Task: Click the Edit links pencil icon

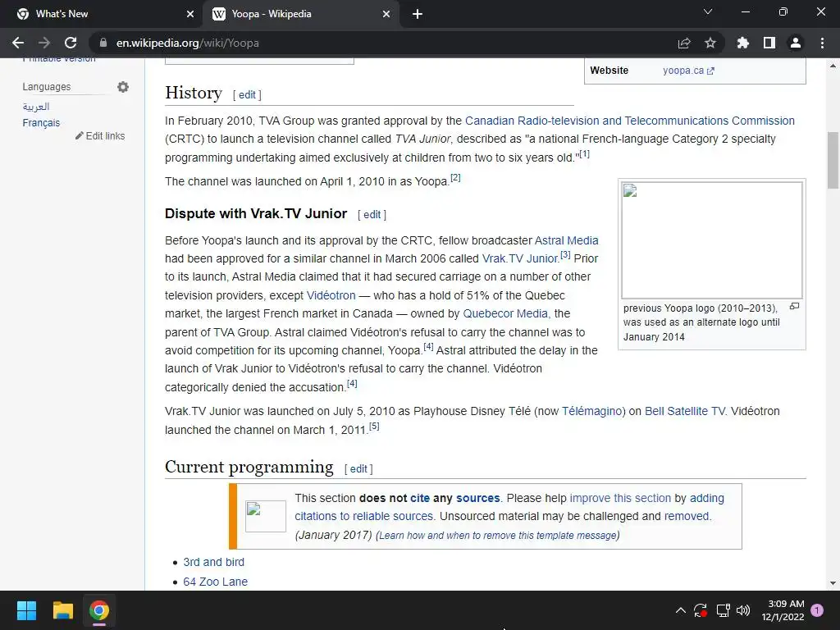Action: (80, 135)
